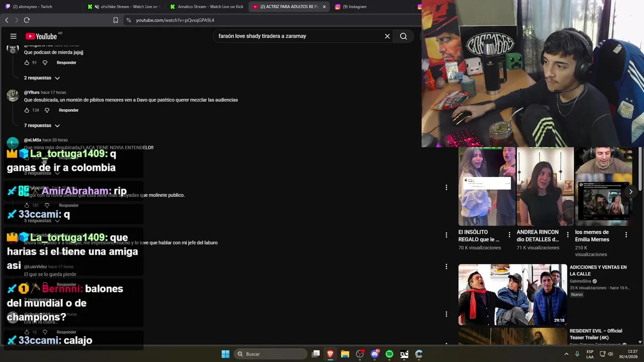Reply to the @Yiturs comment
Image resolution: width=644 pixels, height=362 pixels.
tap(68, 110)
